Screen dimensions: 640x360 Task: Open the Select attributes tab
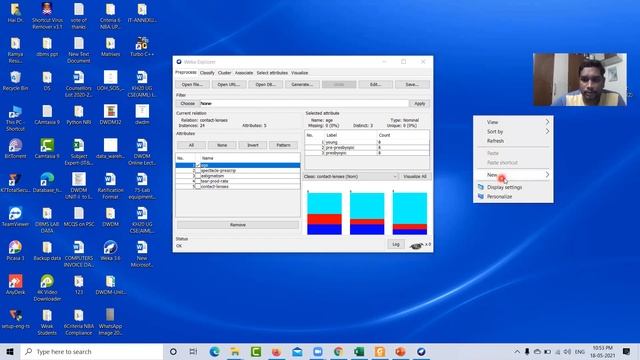pos(272,73)
